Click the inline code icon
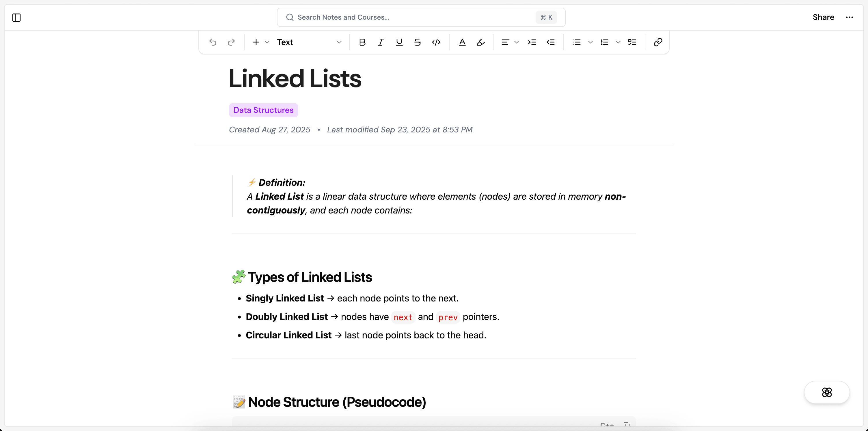The width and height of the screenshot is (868, 431). click(x=436, y=42)
